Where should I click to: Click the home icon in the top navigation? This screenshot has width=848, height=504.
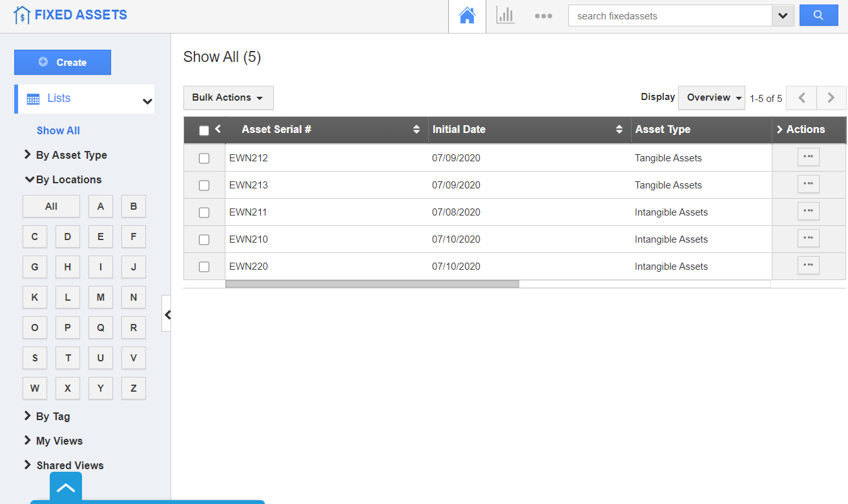point(467,15)
